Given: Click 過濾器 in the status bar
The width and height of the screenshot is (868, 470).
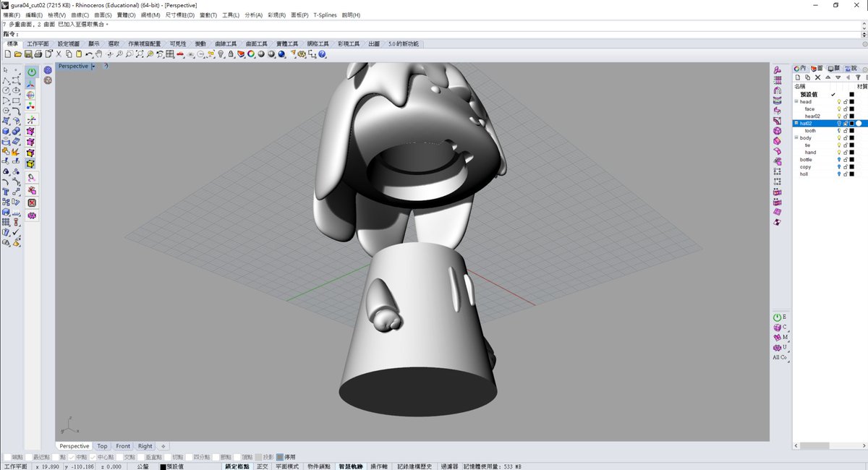Looking at the screenshot, I should tap(449, 466).
